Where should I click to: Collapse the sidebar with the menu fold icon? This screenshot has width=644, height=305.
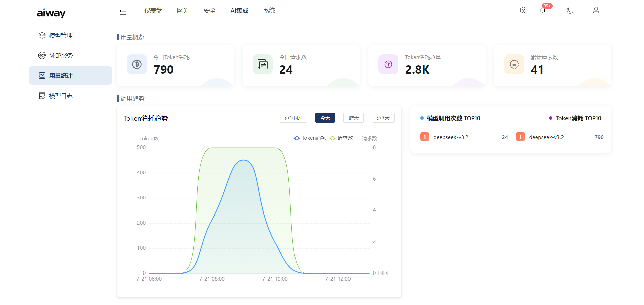[123, 11]
